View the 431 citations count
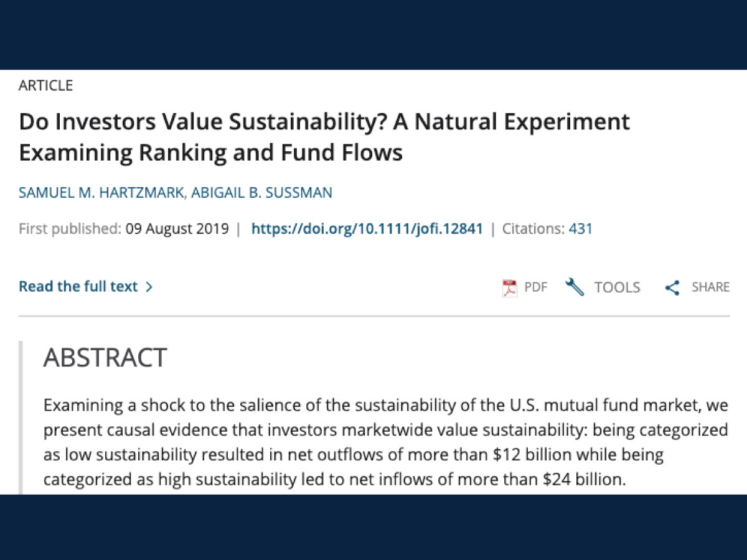 pyautogui.click(x=580, y=228)
